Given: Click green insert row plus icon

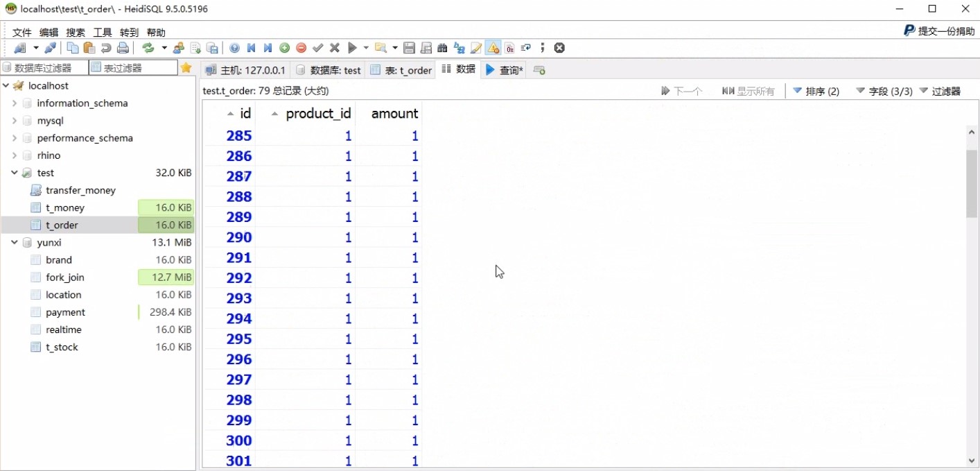Looking at the screenshot, I should (x=284, y=48).
